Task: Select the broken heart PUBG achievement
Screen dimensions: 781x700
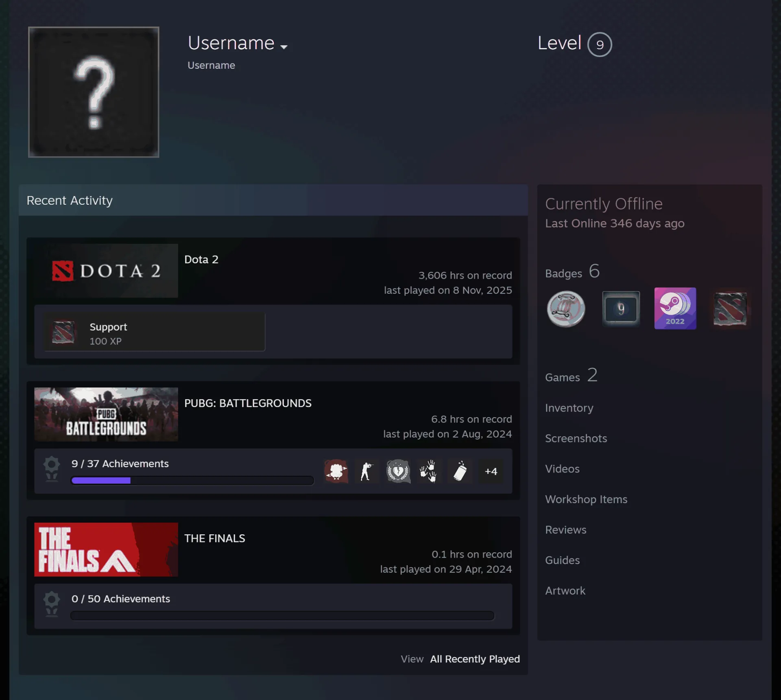Action: click(x=398, y=471)
